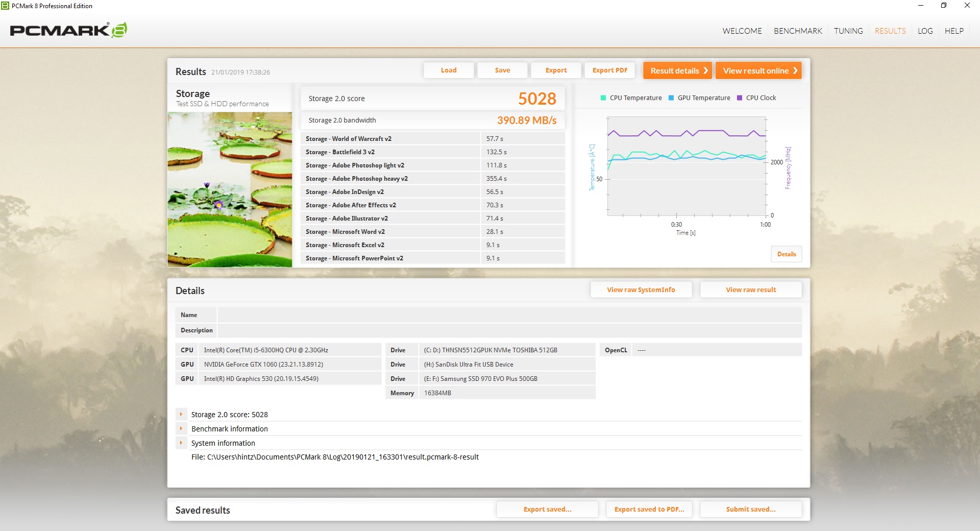980x531 pixels.
Task: Click the CPU Temperature legend swatch
Action: (603, 98)
